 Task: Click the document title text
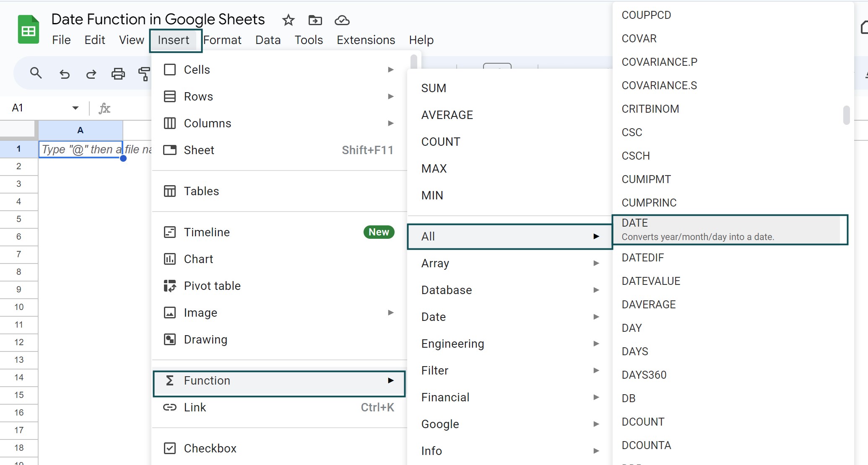(x=158, y=19)
